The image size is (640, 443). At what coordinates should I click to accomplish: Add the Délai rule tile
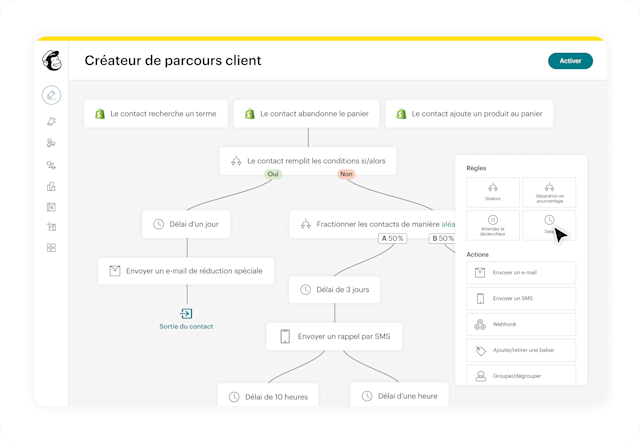(549, 225)
